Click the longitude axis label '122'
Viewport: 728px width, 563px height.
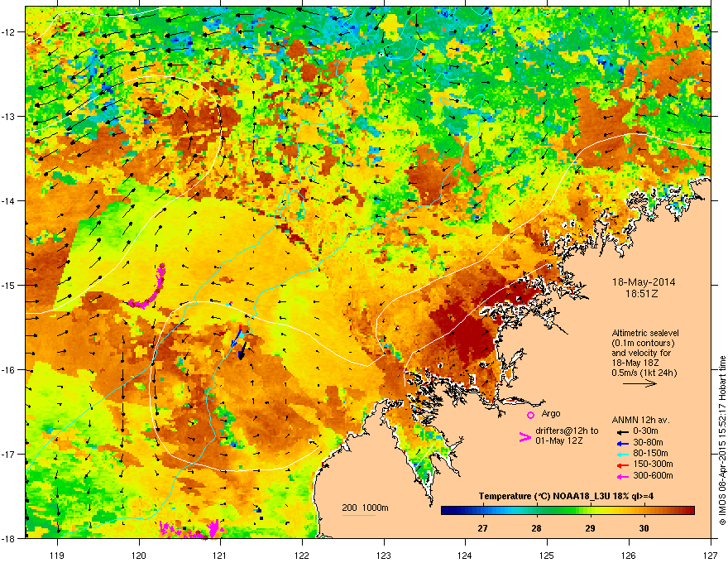302,555
